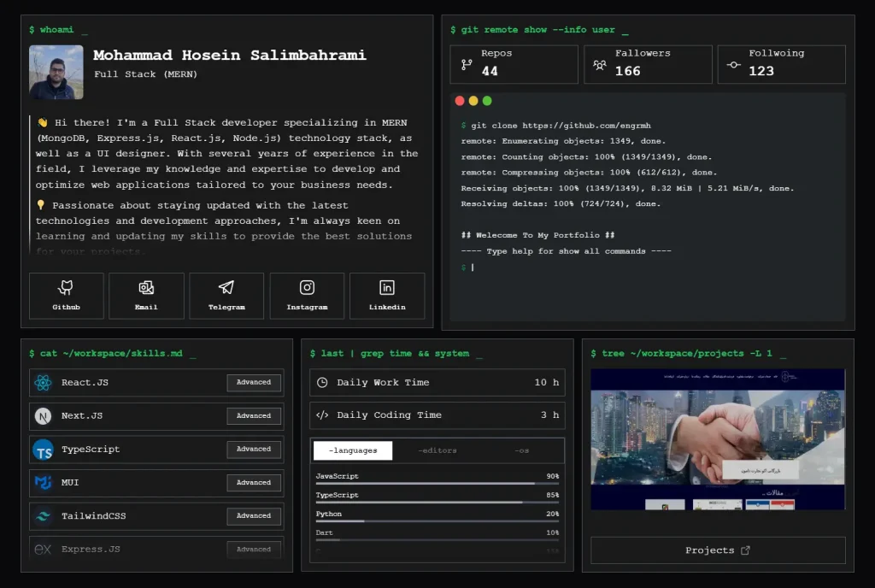
Task: Open the Projects page button
Action: point(717,550)
